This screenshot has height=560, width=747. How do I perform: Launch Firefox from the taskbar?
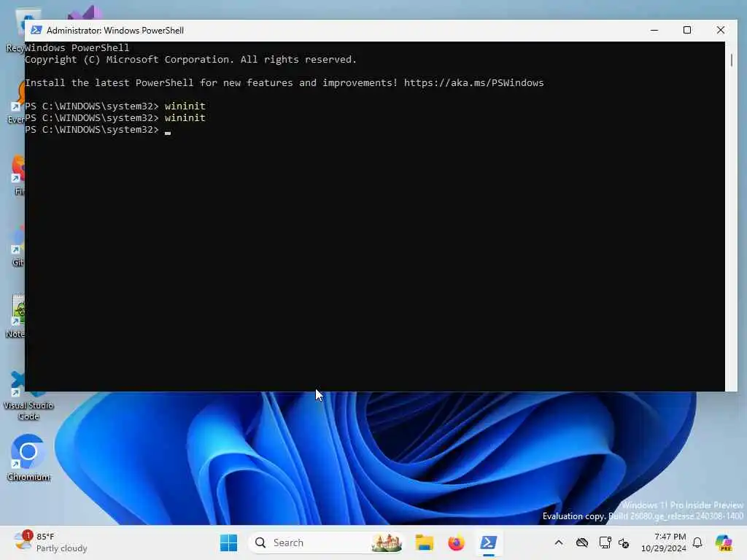(456, 542)
